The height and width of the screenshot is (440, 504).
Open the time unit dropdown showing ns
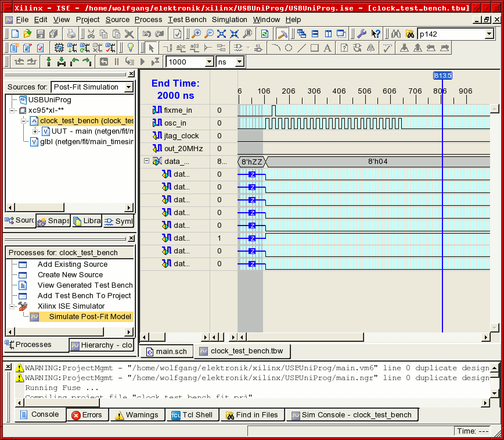pos(239,62)
